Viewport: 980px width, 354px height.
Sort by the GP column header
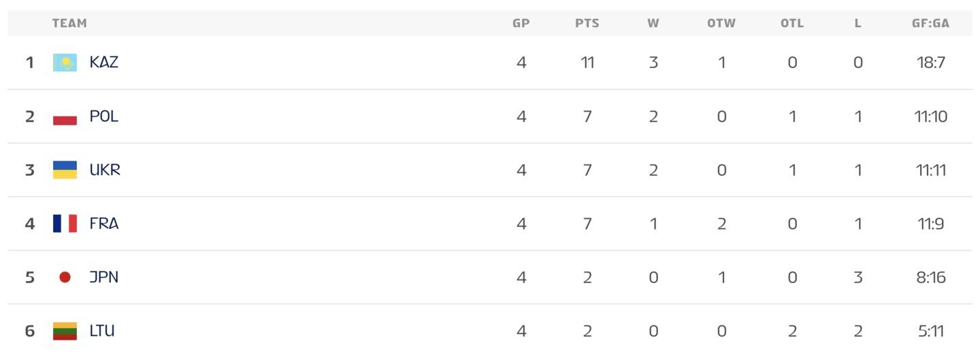click(521, 23)
